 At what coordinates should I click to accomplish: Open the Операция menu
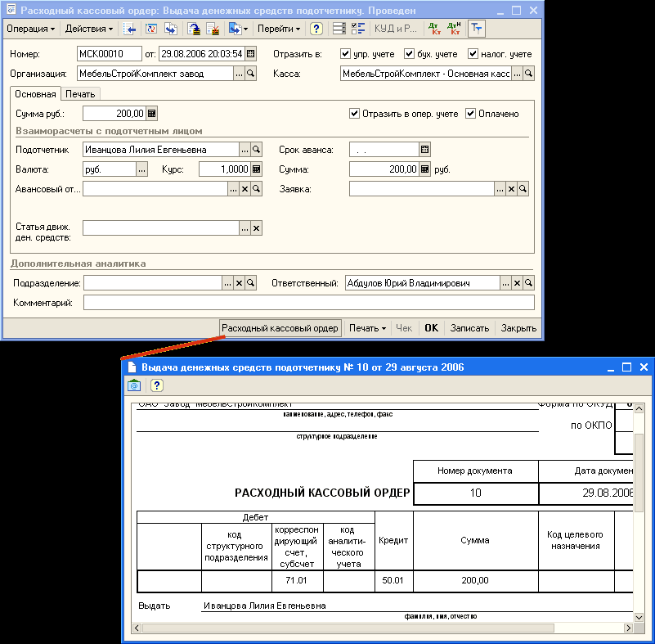(30, 29)
